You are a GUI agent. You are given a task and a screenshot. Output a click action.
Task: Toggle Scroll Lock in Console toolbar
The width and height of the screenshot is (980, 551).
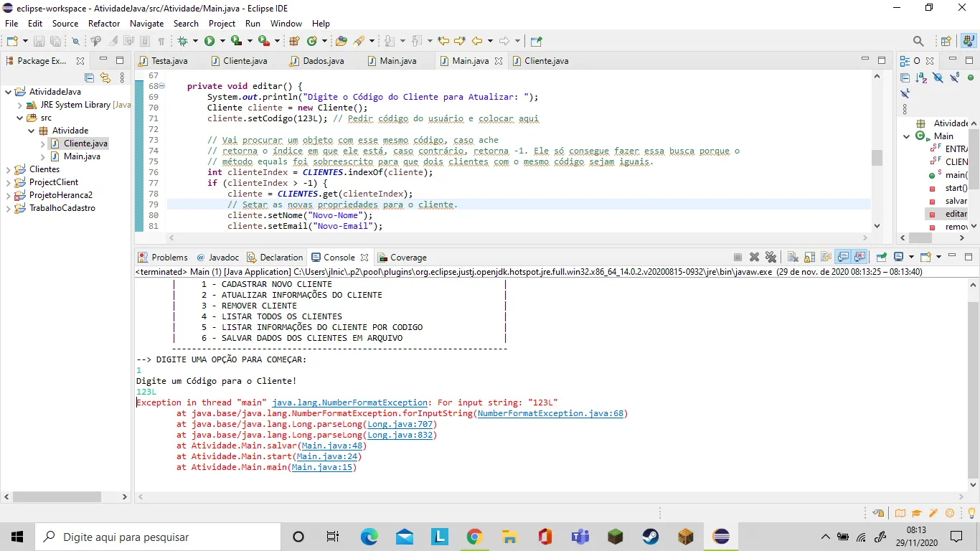(x=809, y=257)
